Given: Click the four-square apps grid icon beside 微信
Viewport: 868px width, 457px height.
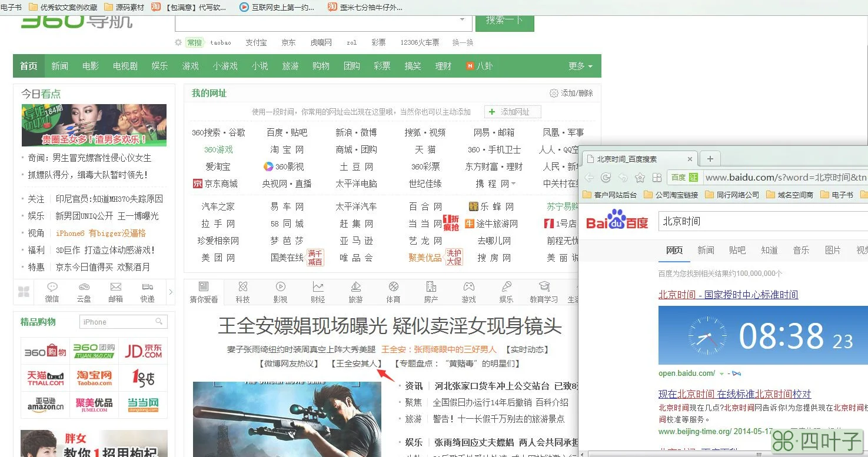Looking at the screenshot, I should [24, 292].
